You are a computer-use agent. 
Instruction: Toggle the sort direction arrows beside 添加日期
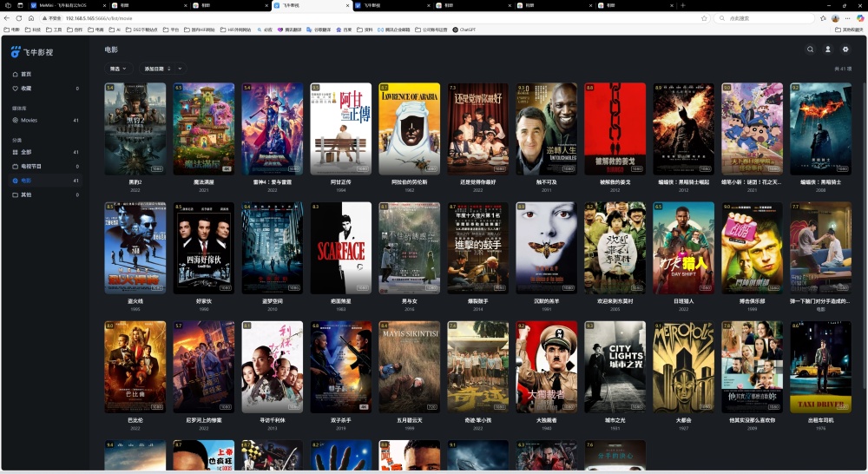pos(169,69)
